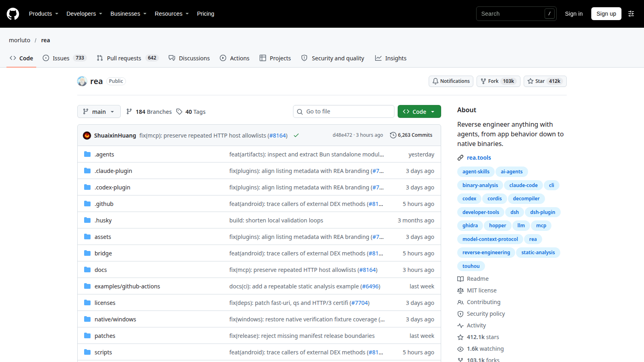This screenshot has width=644, height=362.
Task: Open the command palette settings icon
Action: coord(631,14)
